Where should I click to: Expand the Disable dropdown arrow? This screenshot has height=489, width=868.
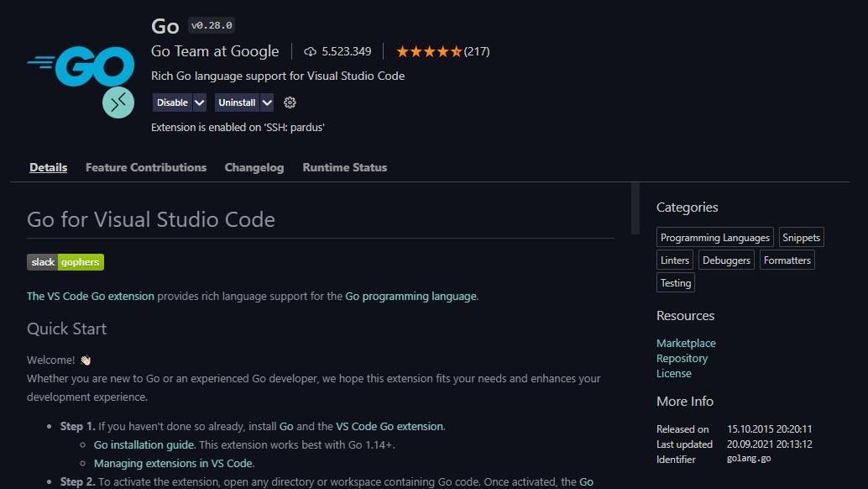(x=199, y=103)
